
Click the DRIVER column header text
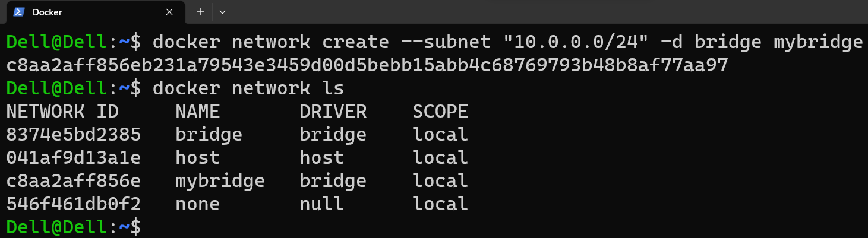click(333, 112)
